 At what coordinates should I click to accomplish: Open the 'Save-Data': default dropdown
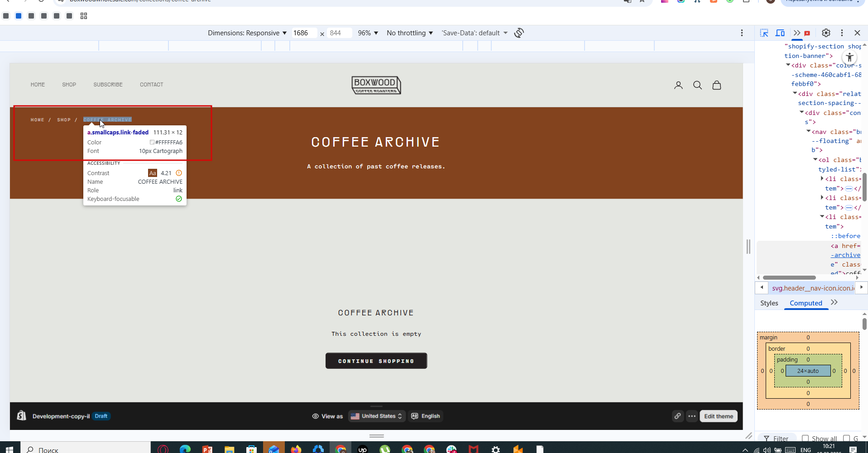475,33
